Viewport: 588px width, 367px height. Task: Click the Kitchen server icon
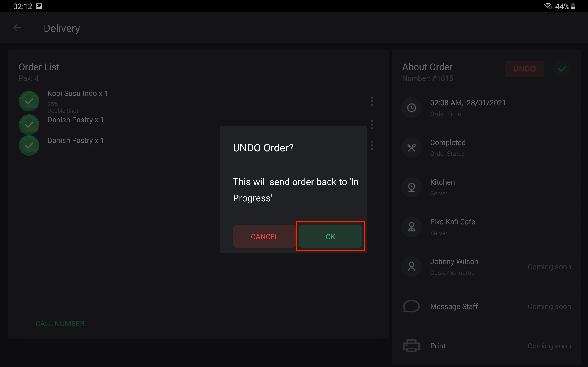[411, 187]
